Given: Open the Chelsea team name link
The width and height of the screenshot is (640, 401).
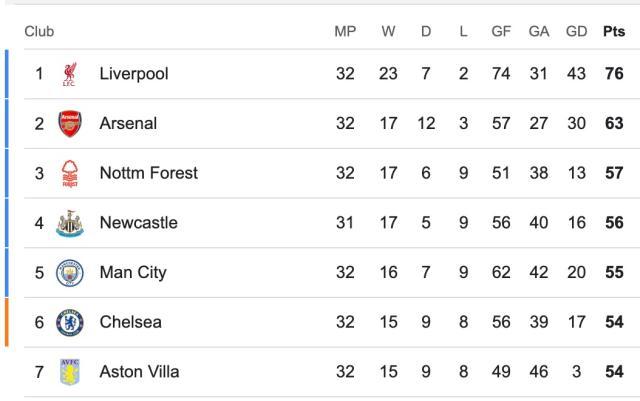Looking at the screenshot, I should click(130, 322).
